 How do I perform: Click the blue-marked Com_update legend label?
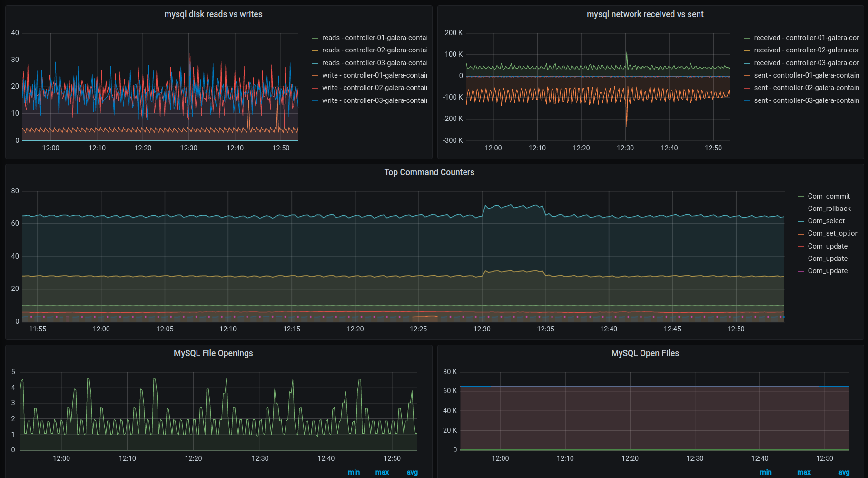(828, 259)
